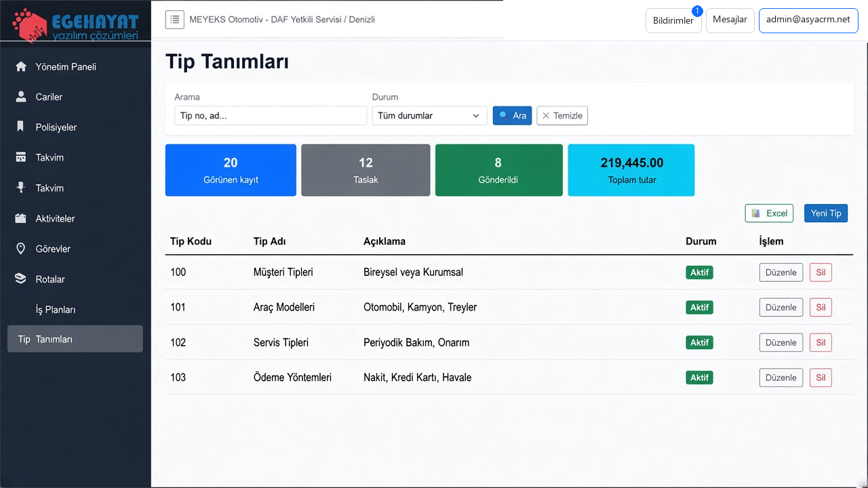The width and height of the screenshot is (868, 488).
Task: Open the Tüm durumlar status dropdown
Action: coord(429,116)
